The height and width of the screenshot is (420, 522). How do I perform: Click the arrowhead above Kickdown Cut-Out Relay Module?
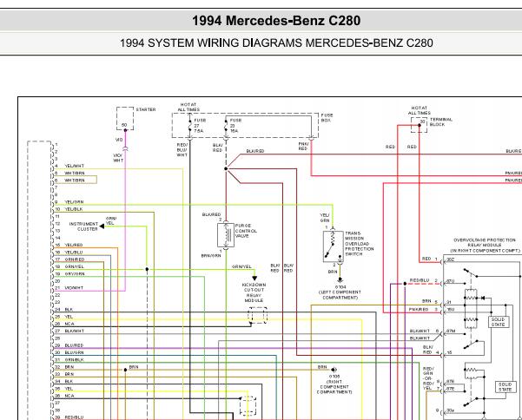click(x=254, y=279)
